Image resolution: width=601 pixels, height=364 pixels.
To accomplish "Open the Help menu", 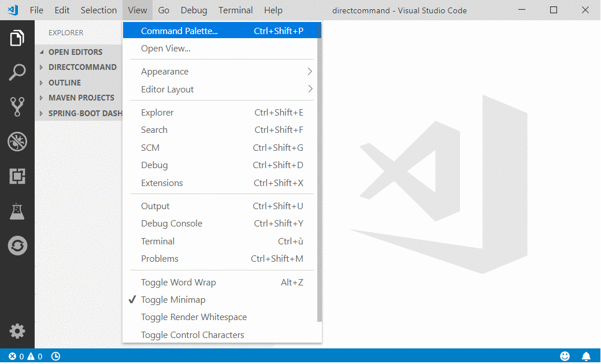I will point(273,10).
